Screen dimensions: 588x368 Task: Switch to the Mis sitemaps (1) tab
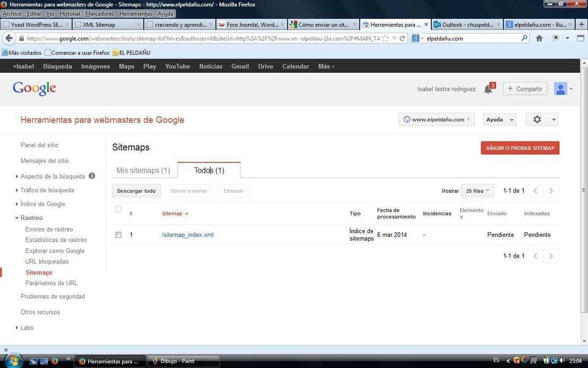[x=143, y=170]
